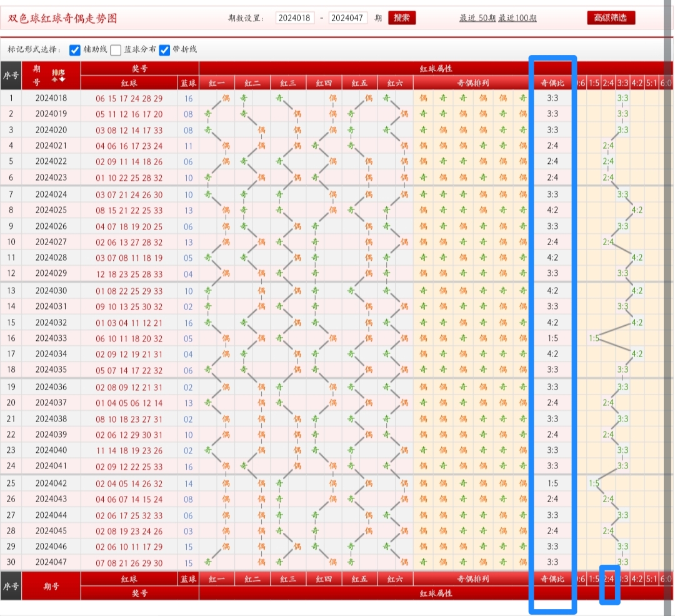Viewport: 675px width, 616px height.
Task: Click blue ball 16 in row 2024018
Action: pos(188,99)
